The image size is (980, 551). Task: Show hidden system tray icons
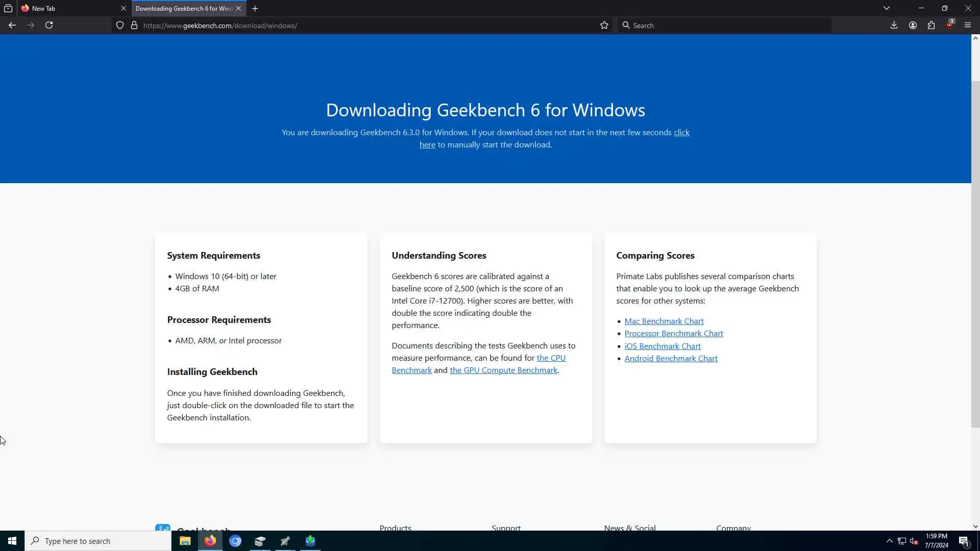pos(889,541)
